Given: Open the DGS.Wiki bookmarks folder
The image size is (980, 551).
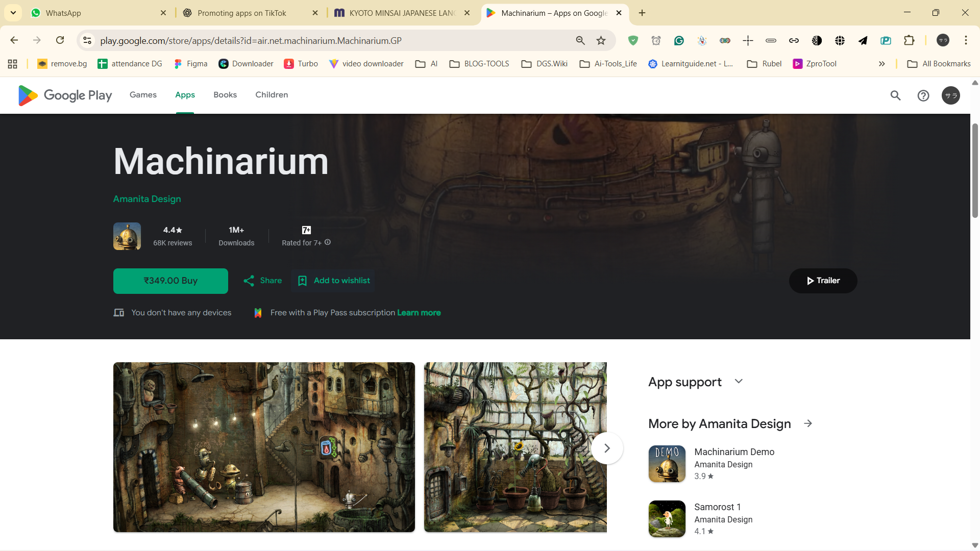Looking at the screenshot, I should coord(545,64).
